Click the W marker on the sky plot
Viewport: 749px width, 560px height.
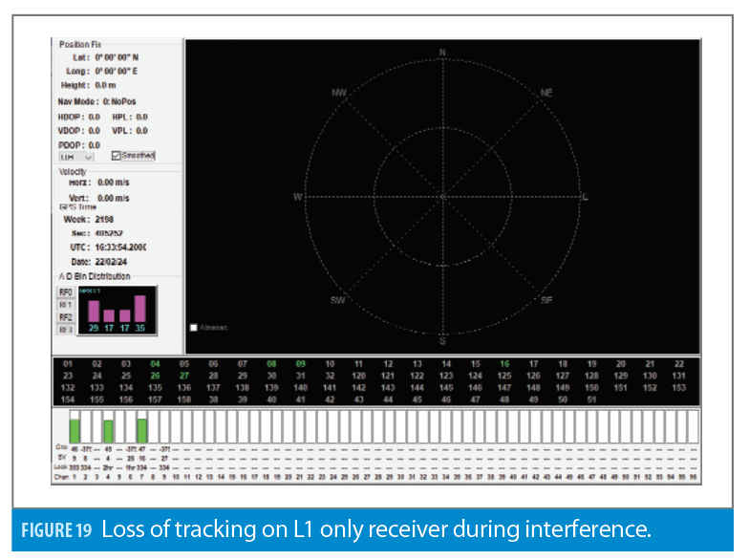298,197
